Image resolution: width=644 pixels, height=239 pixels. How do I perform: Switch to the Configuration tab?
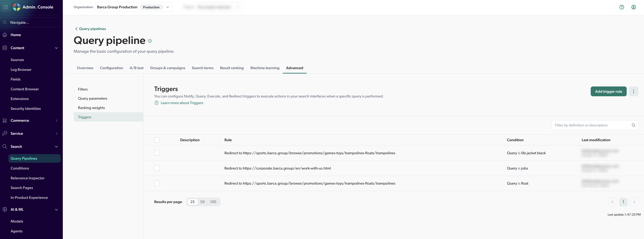click(x=112, y=68)
